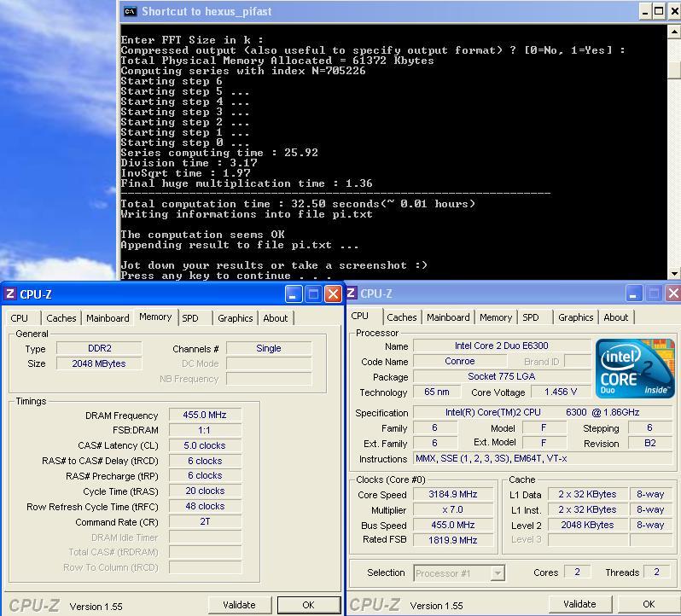
Task: Open Mainboard tab in right CPU-Z window
Action: [448, 317]
